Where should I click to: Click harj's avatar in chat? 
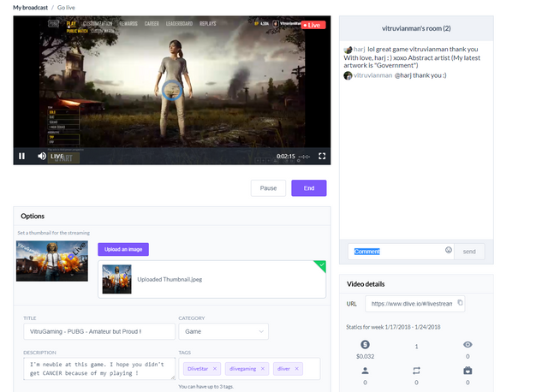click(348, 50)
